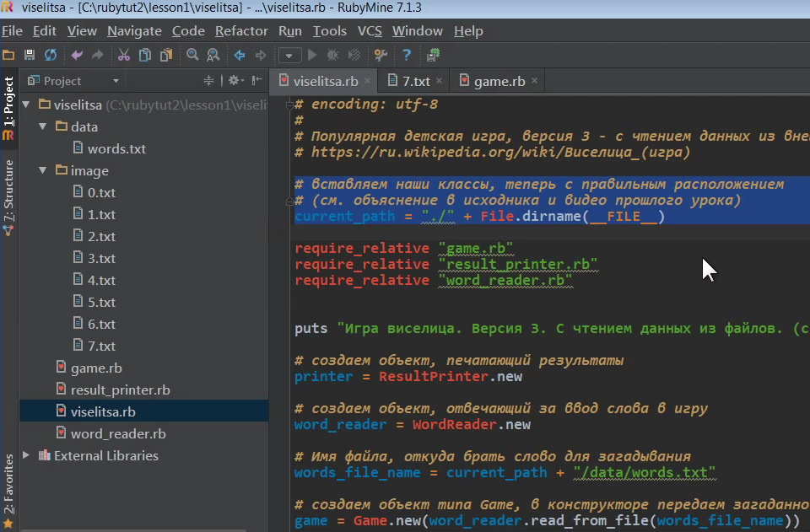Click the memory chip save icon

(x=433, y=55)
